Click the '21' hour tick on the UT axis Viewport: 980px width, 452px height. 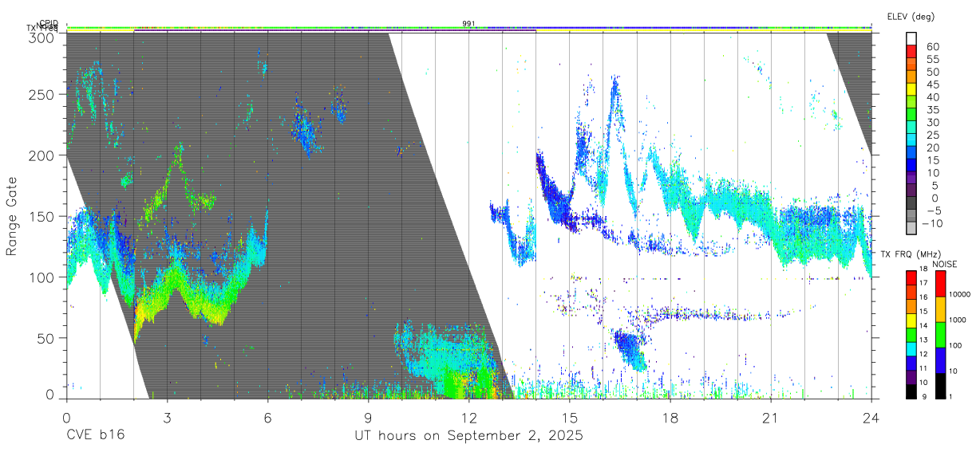point(771,418)
